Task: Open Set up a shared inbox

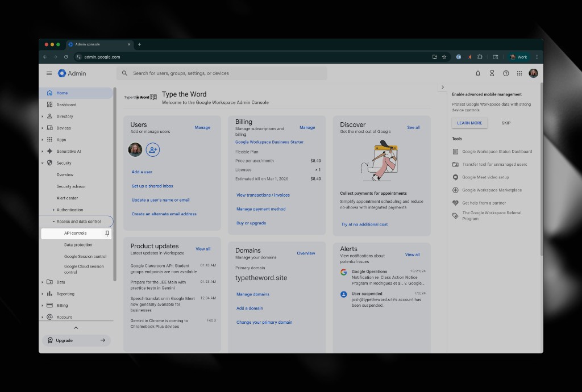Action: (152, 186)
